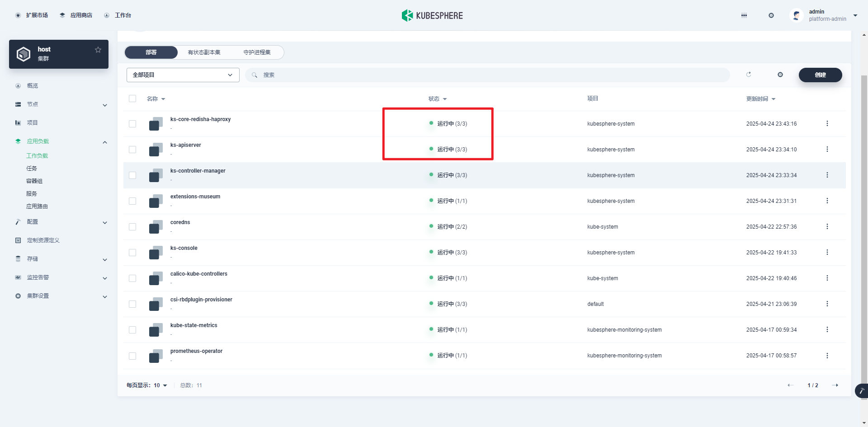Viewport: 868px width, 427px height.
Task: Collapse the 应用负载 sidebar menu
Action: coord(105,142)
